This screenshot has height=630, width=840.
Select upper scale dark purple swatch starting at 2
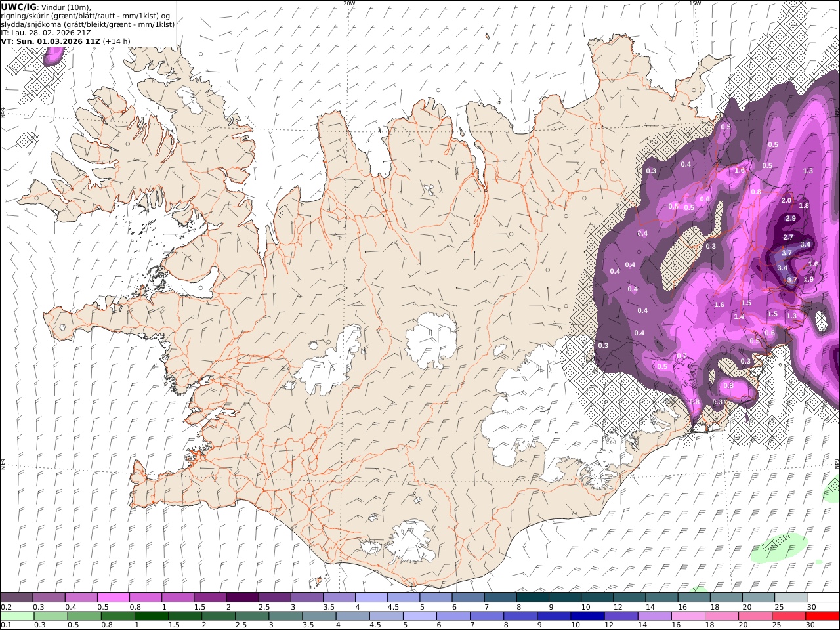242,598
